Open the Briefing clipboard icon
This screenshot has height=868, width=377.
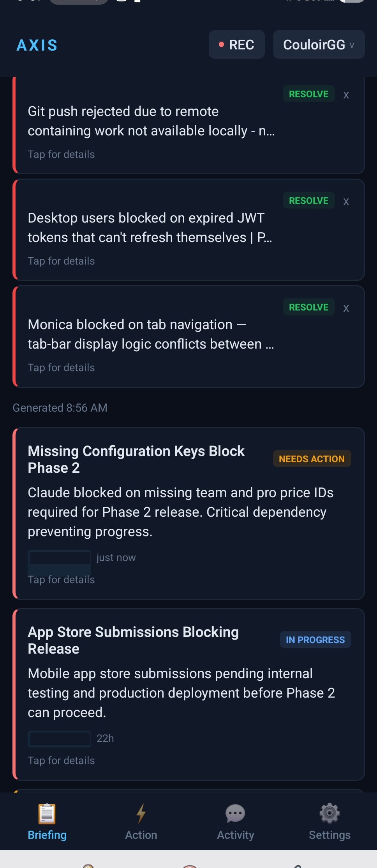point(47,814)
